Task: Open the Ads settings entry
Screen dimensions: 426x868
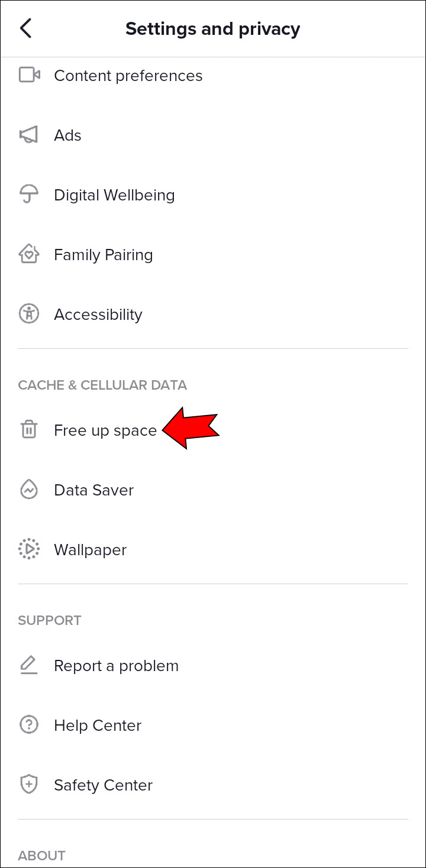Action: pyautogui.click(x=67, y=135)
